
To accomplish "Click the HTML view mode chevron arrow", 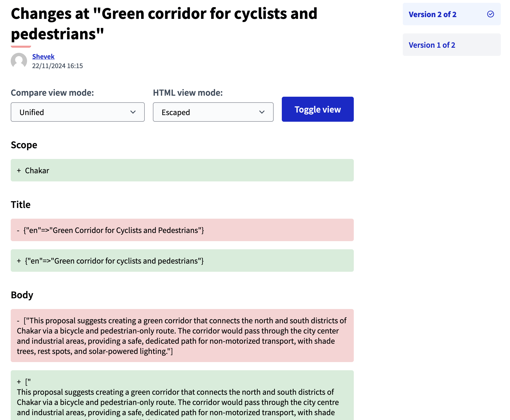I will point(262,112).
